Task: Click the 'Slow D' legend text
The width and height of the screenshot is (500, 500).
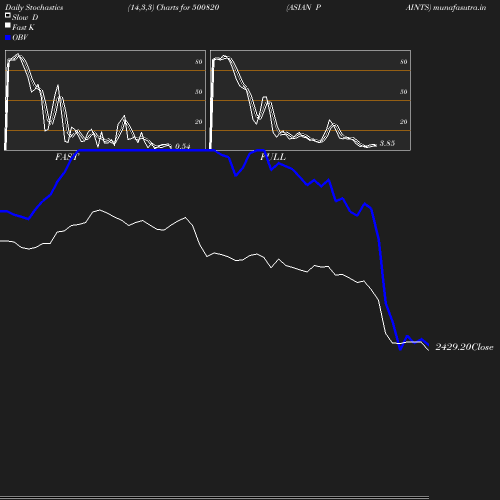Action: click(25, 18)
